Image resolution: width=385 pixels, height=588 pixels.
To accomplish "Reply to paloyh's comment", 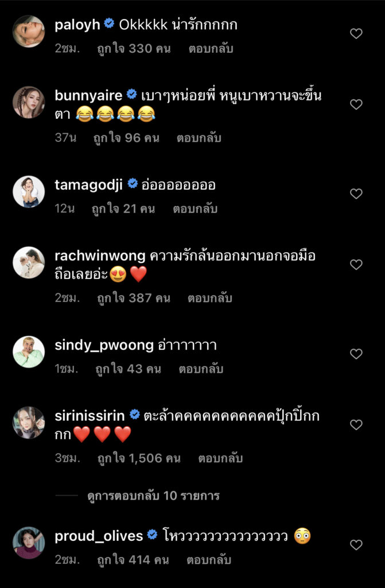I will click(x=211, y=49).
